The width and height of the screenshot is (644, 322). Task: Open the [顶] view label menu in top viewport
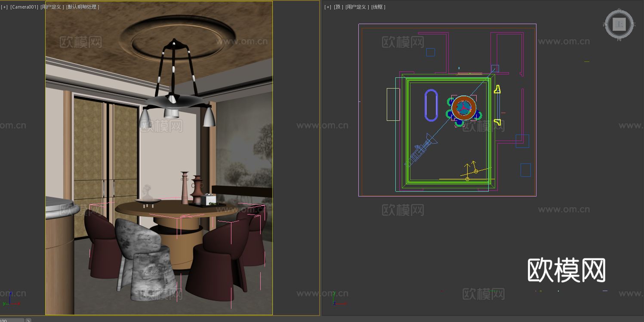point(337,7)
